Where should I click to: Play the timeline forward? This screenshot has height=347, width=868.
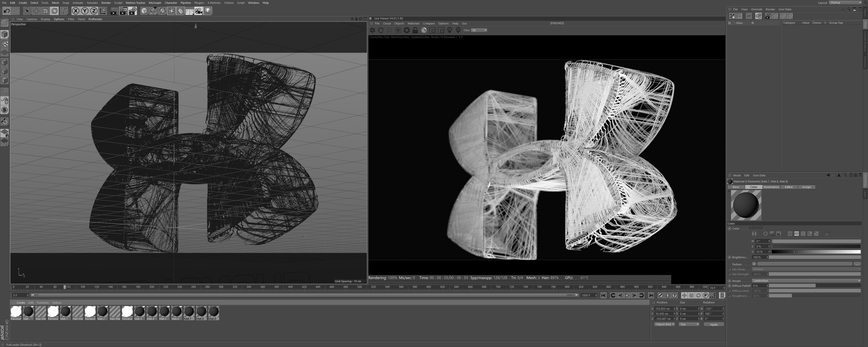coord(627,296)
